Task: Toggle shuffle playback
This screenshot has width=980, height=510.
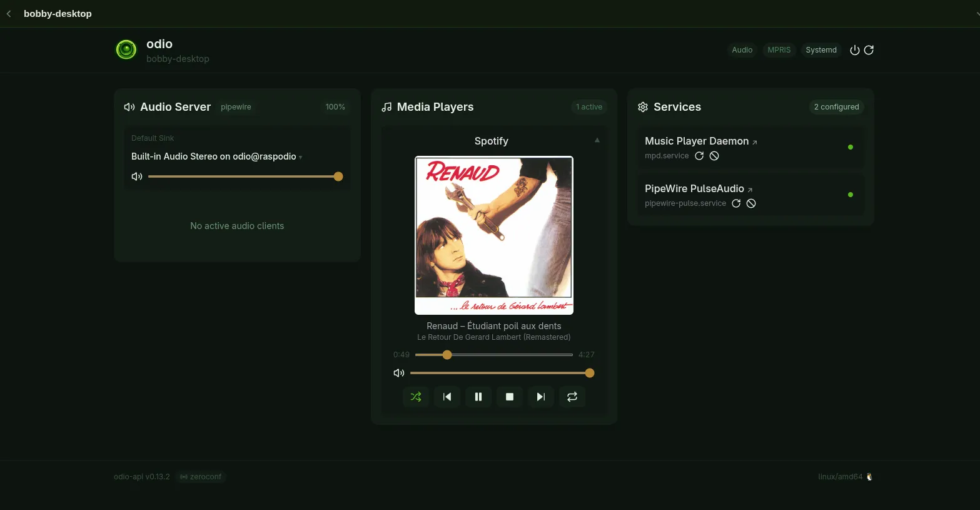Action: tap(416, 397)
